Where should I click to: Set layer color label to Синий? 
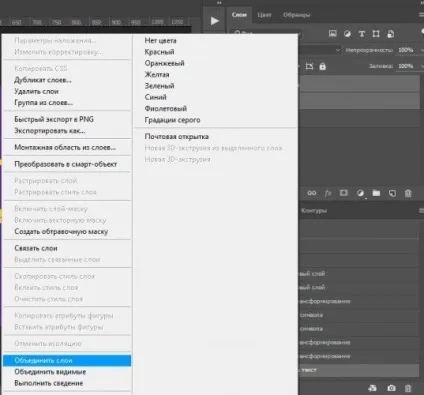coord(155,97)
